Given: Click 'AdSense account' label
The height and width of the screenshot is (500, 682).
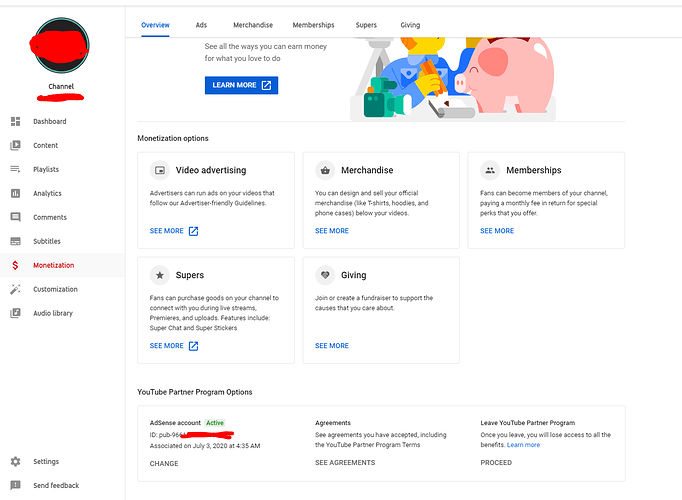Looking at the screenshot, I should tap(175, 423).
